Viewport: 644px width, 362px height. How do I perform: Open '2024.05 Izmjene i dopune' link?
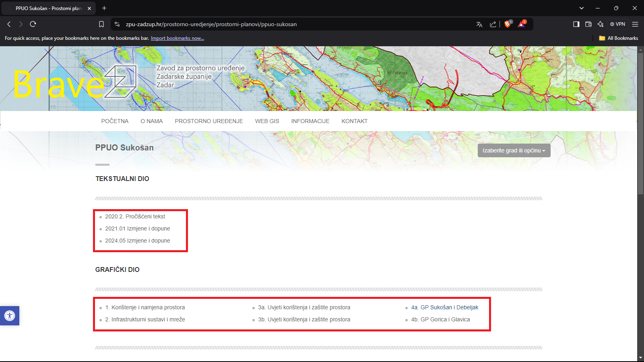(x=137, y=241)
